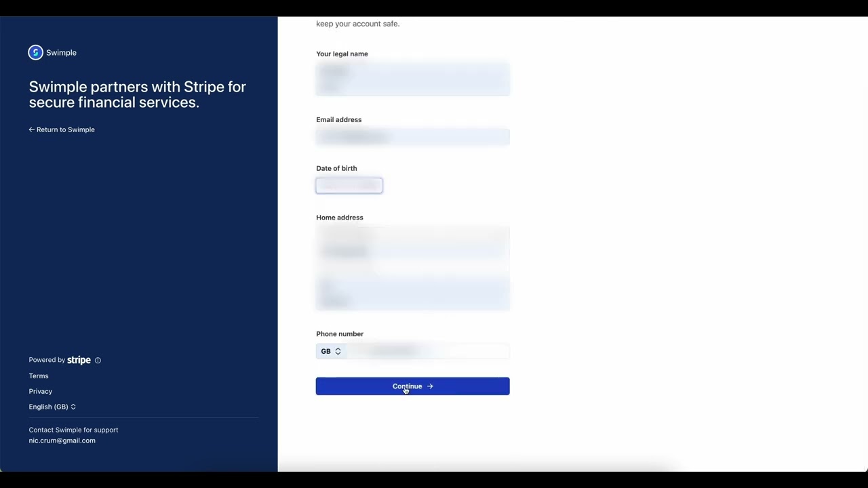Click the legal name input field
The image size is (868, 488).
(x=412, y=79)
